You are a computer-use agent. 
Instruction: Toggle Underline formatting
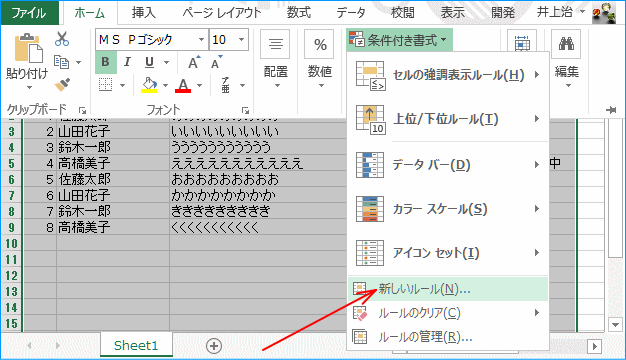click(149, 62)
